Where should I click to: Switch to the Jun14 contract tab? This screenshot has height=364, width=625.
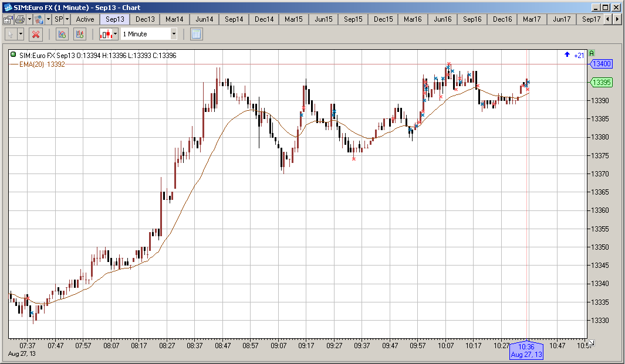pos(204,19)
